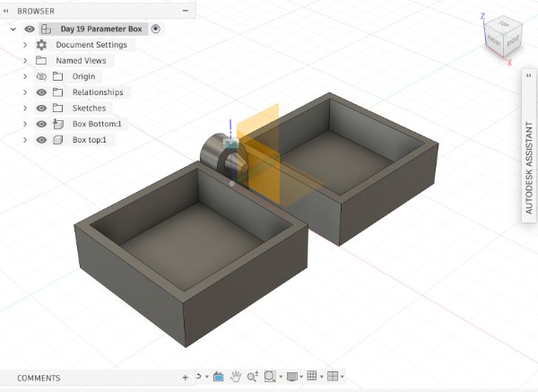538x392 pixels.
Task: Select Sketches in the browser tree
Action: coord(89,109)
